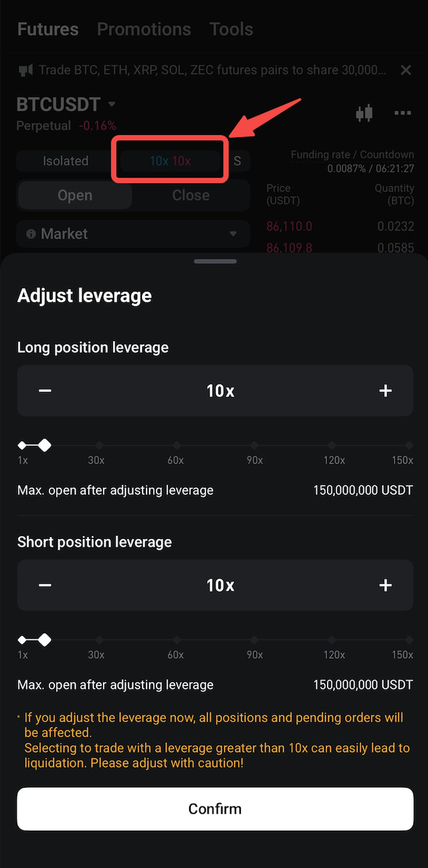
Task: Click the announcement megaphone icon
Action: pyautogui.click(x=26, y=70)
